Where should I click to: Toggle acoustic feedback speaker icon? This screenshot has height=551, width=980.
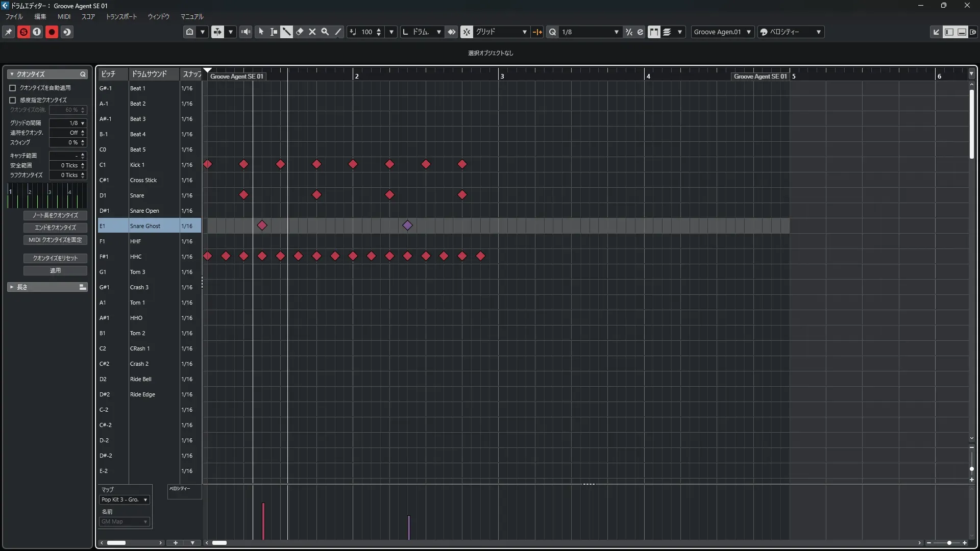coord(246,32)
